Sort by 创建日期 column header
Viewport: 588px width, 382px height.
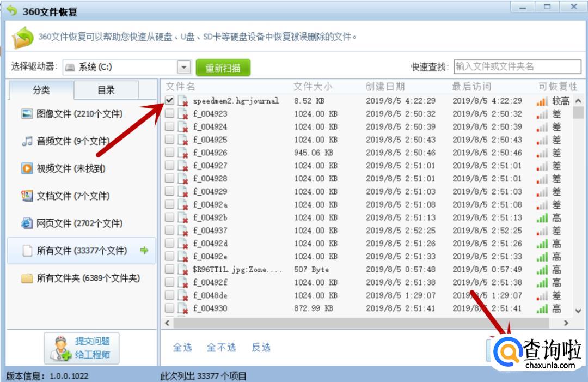click(385, 87)
